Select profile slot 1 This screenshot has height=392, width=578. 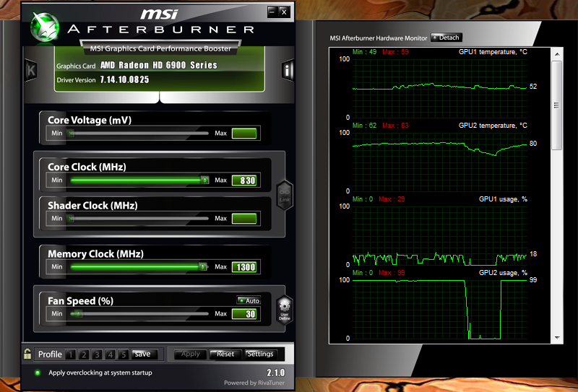[x=70, y=354]
